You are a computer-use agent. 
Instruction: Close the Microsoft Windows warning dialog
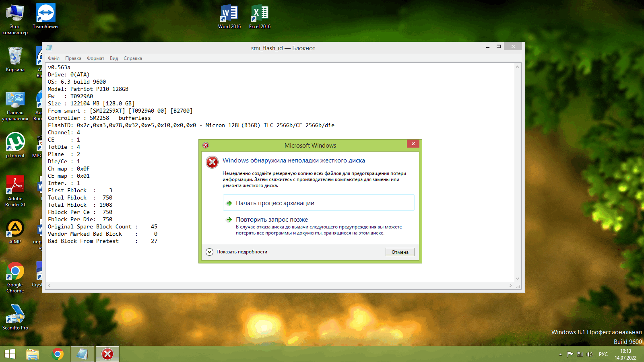(413, 144)
